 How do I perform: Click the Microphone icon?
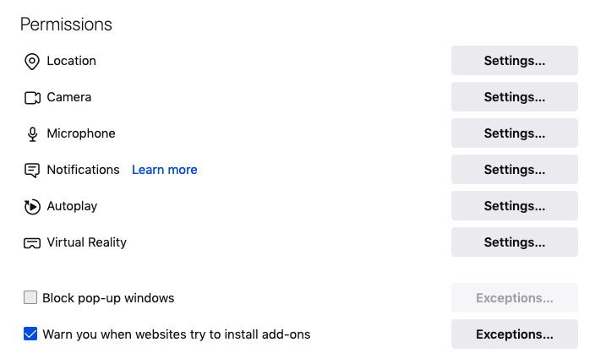32,134
